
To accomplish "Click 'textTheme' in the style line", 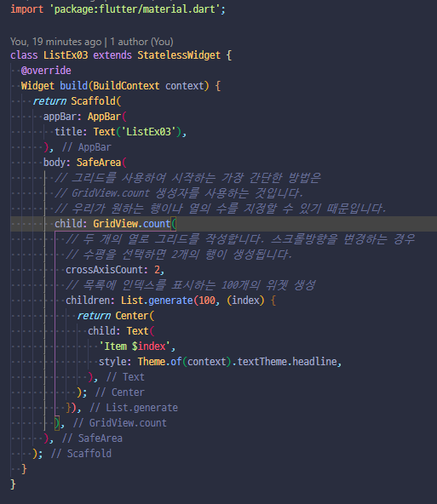I will point(262,362).
